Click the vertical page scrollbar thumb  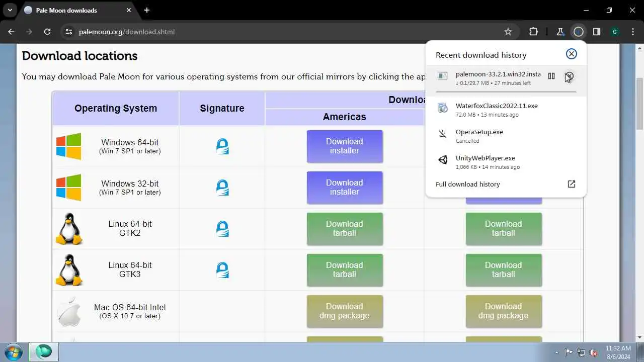639,104
